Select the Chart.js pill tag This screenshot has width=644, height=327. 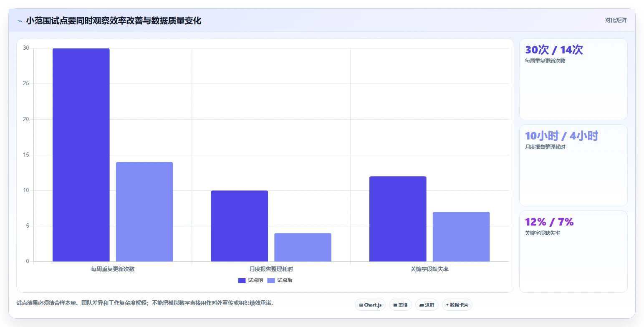click(370, 305)
